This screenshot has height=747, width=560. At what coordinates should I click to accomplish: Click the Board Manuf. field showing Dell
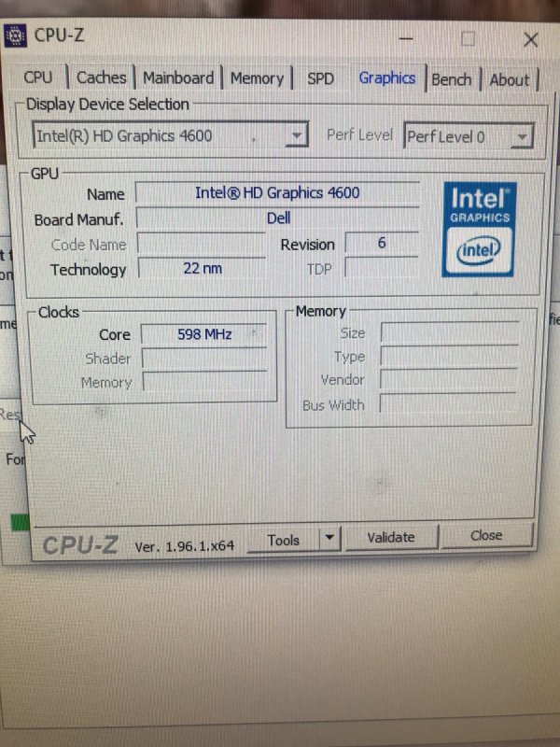pyautogui.click(x=277, y=218)
